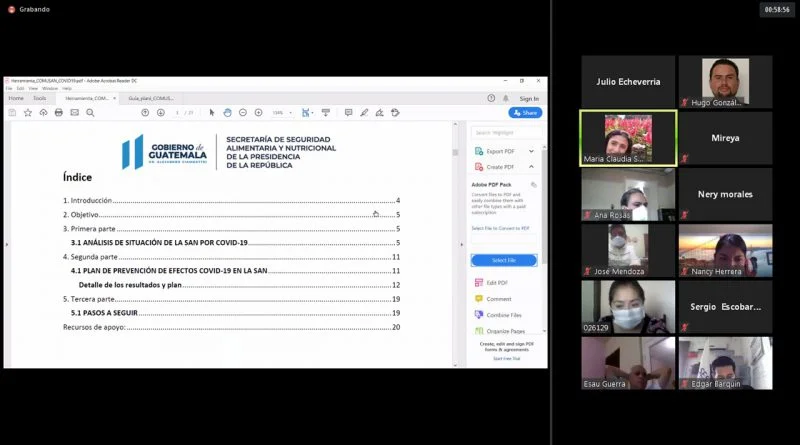Image resolution: width=800 pixels, height=445 pixels.
Task: Switch to the Guia_plani_COMUS document tab
Action: [151, 98]
